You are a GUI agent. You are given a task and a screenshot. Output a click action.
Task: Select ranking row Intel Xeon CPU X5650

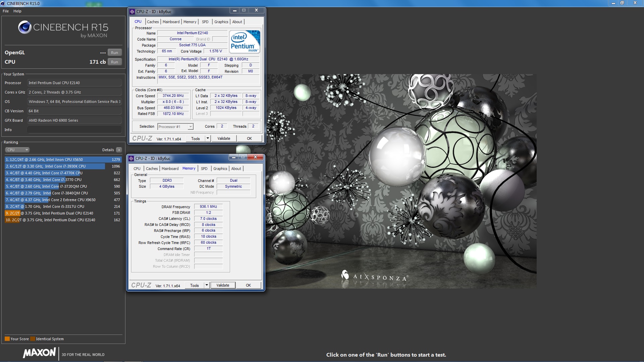pos(63,160)
